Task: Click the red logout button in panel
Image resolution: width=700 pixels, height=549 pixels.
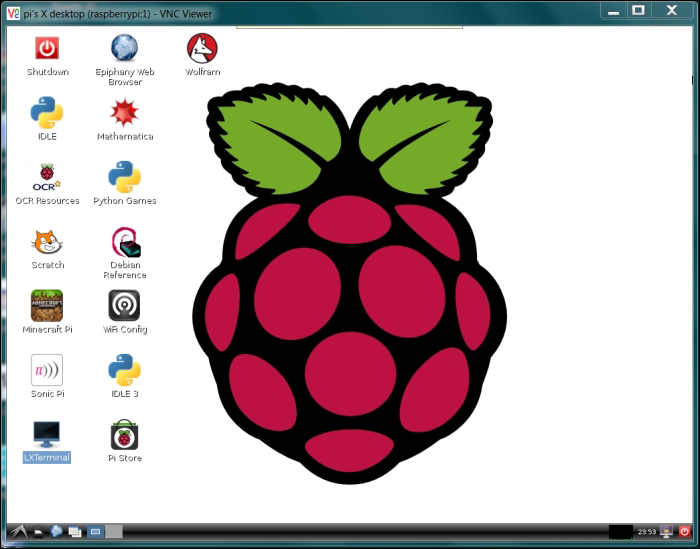Action: pos(684,532)
